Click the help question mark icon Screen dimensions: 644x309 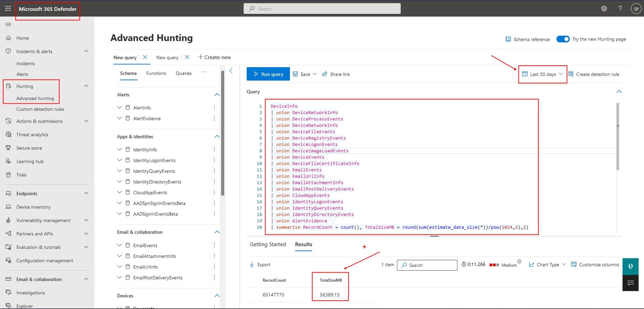620,9
